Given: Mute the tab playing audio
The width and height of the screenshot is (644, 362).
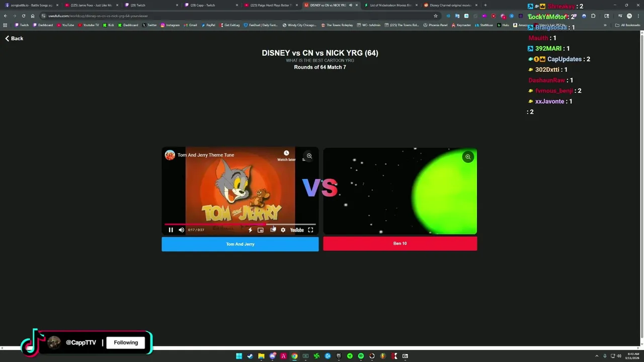Looking at the screenshot, I should [350, 5].
